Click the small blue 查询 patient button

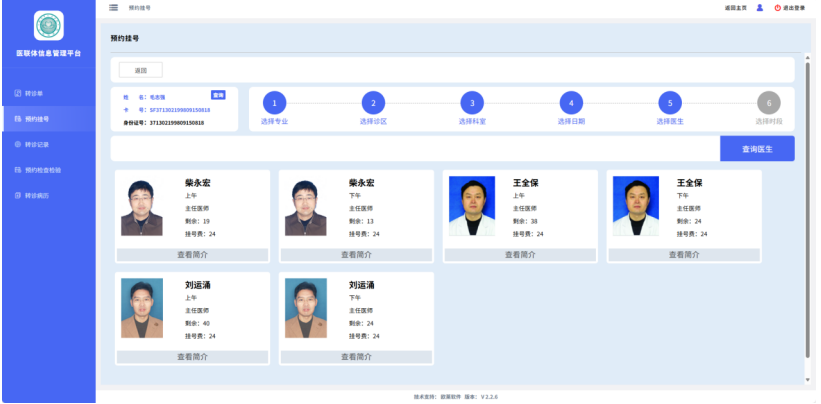point(218,95)
